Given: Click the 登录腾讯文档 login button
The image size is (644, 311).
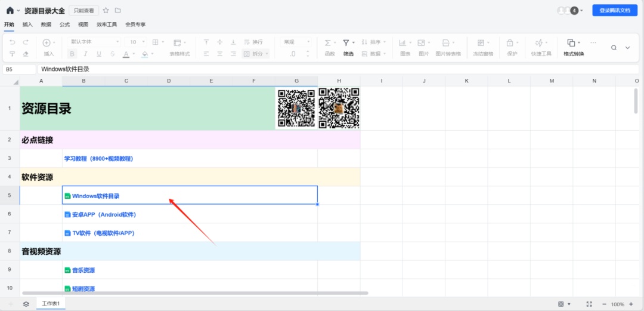Looking at the screenshot, I should [x=614, y=11].
